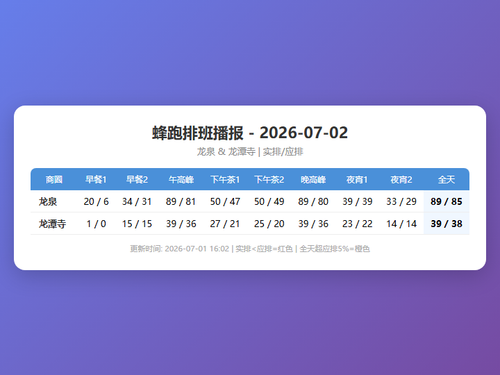Click the 15 / 15 cell
This screenshot has height=375, width=500.
pyautogui.click(x=137, y=224)
